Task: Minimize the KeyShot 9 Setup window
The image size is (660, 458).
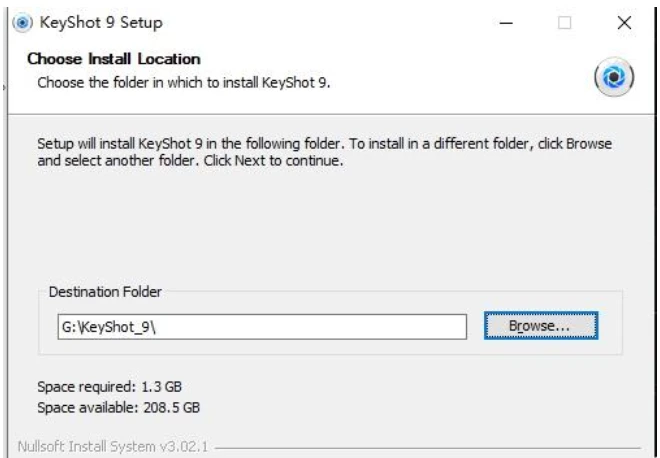Action: (x=506, y=23)
